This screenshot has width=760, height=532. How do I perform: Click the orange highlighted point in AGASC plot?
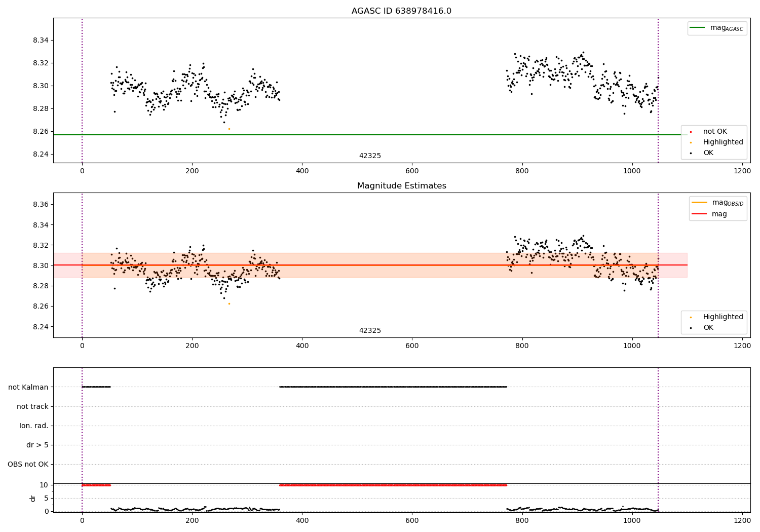click(x=229, y=129)
